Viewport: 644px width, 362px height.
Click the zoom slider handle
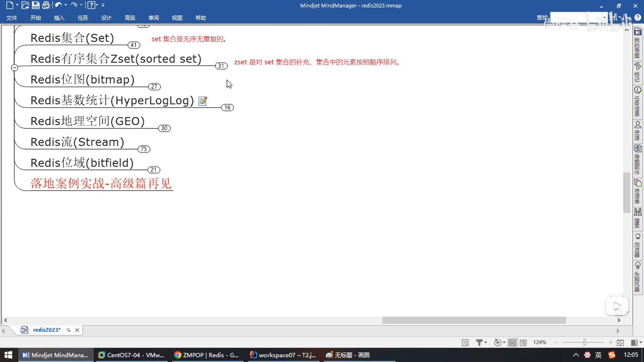[585, 342]
